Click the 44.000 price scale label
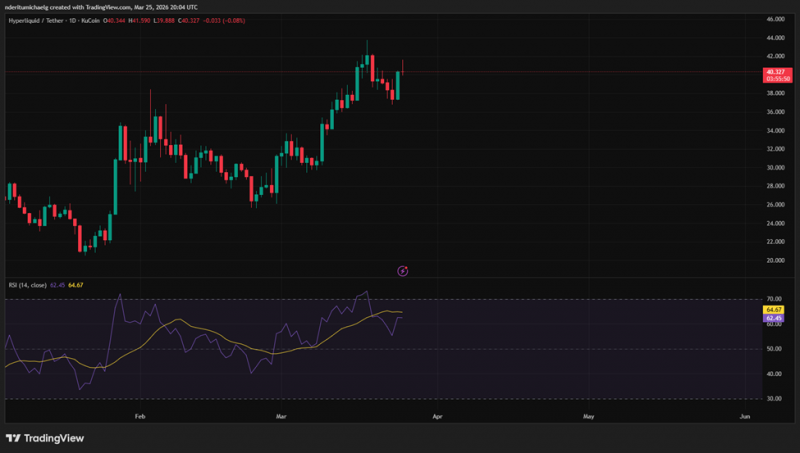 pos(776,38)
